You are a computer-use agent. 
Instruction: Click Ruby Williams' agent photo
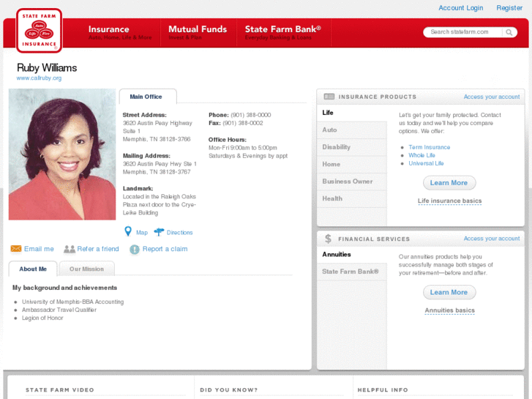[x=62, y=154]
